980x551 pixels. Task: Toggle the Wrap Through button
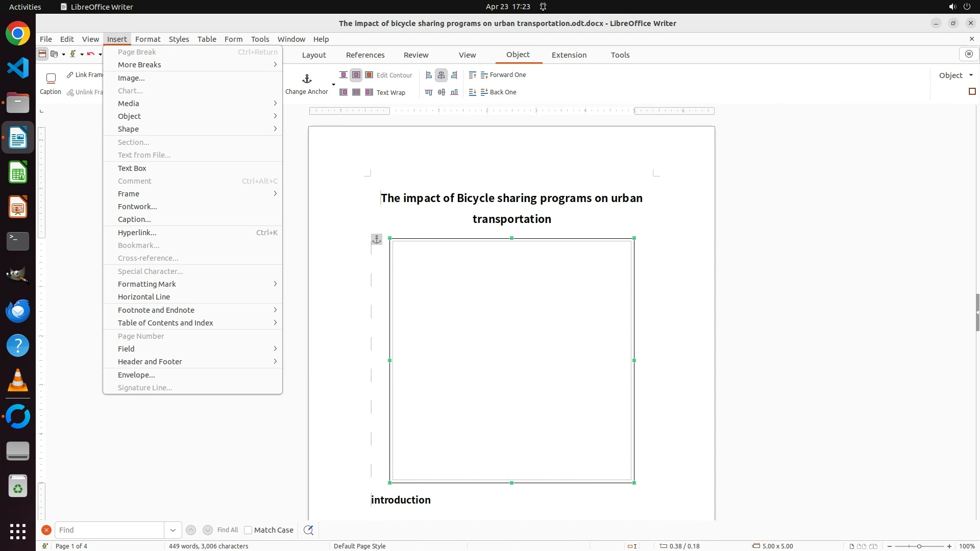coord(356,92)
